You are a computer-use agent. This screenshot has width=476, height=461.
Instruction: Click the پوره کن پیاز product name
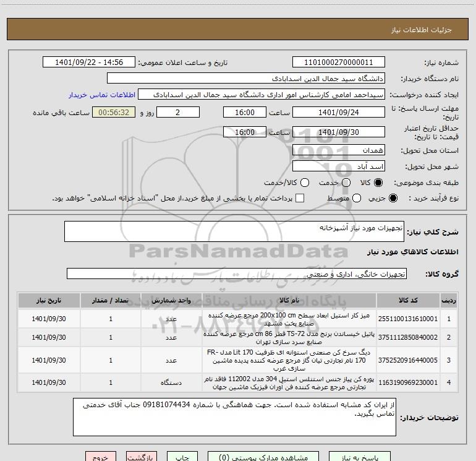[289, 383]
